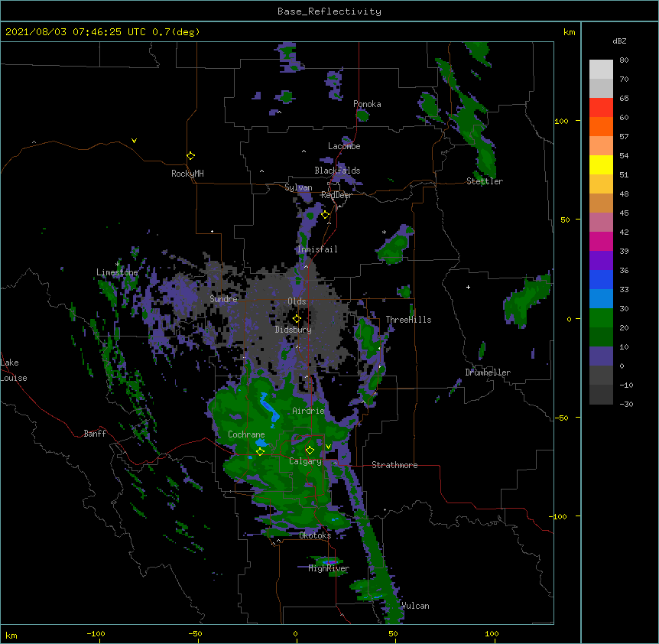Click the HighRiver city label
The height and width of the screenshot is (644, 659).
[x=329, y=568]
